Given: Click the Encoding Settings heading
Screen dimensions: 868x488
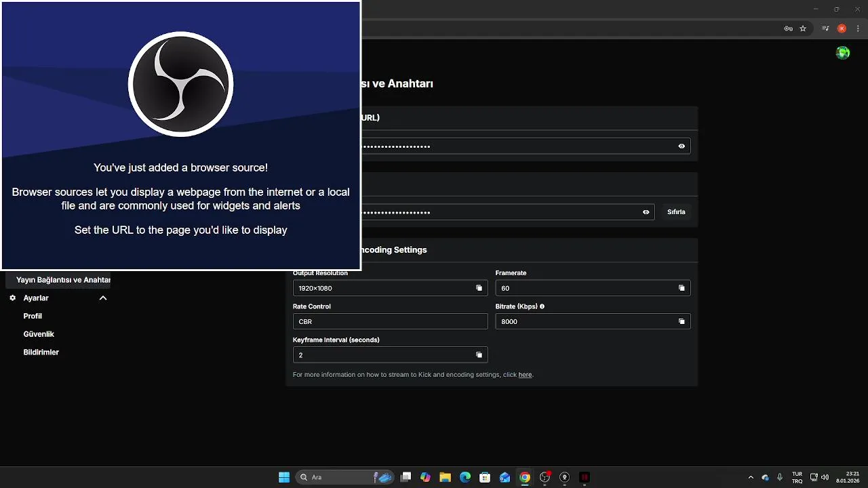Looking at the screenshot, I should coord(394,249).
